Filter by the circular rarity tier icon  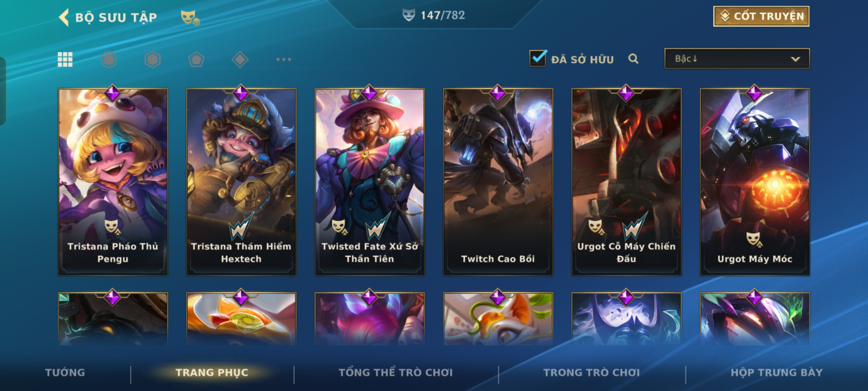pos(109,59)
